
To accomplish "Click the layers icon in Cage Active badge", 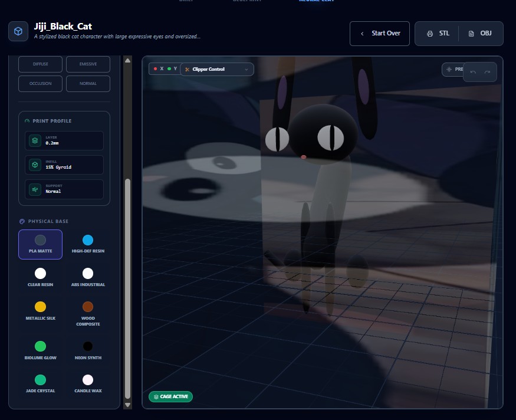I will click(156, 396).
